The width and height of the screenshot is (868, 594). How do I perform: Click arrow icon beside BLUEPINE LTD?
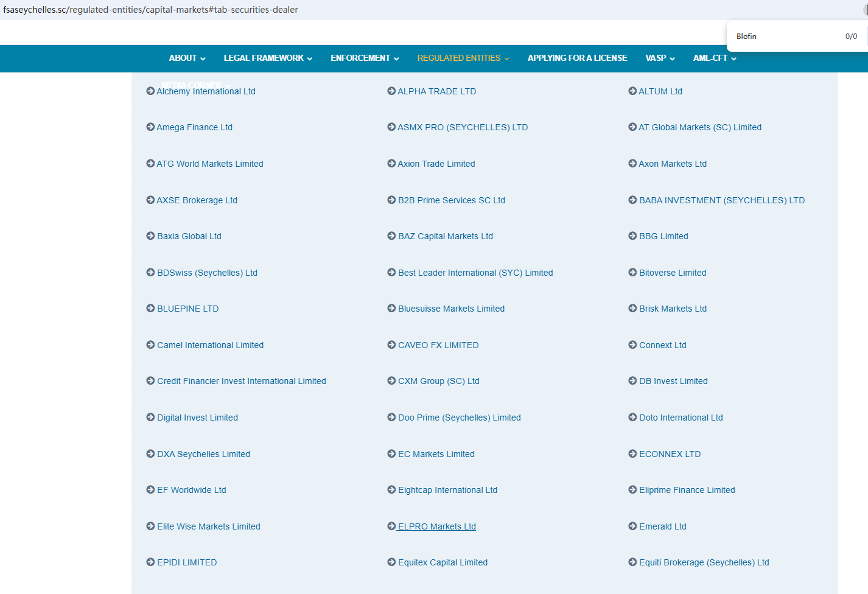tap(150, 308)
